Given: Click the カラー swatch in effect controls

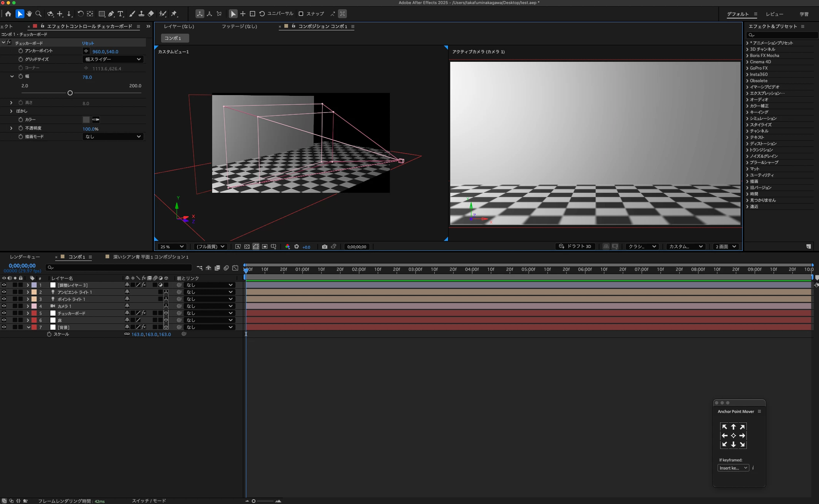Looking at the screenshot, I should [86, 120].
